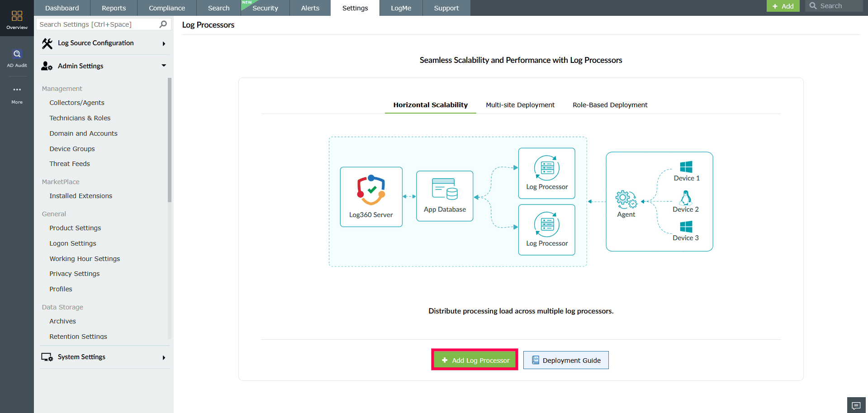The height and width of the screenshot is (413, 868).
Task: Open Retention Settings
Action: [78, 337]
